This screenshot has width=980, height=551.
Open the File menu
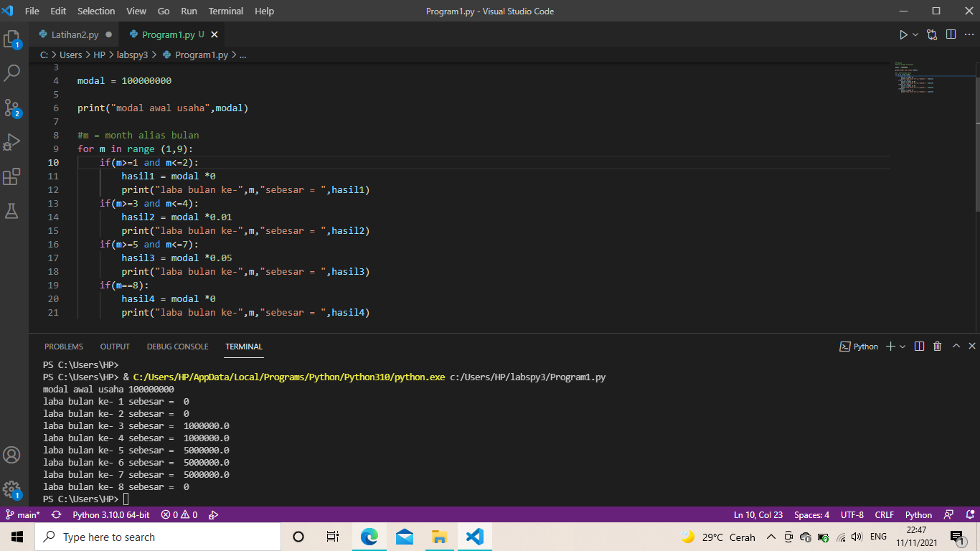click(x=32, y=11)
